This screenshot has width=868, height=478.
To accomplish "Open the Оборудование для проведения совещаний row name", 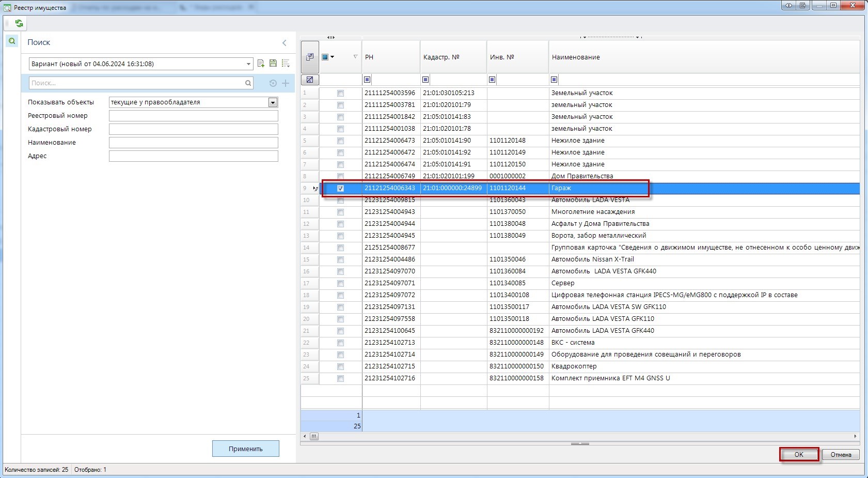I will [704, 354].
